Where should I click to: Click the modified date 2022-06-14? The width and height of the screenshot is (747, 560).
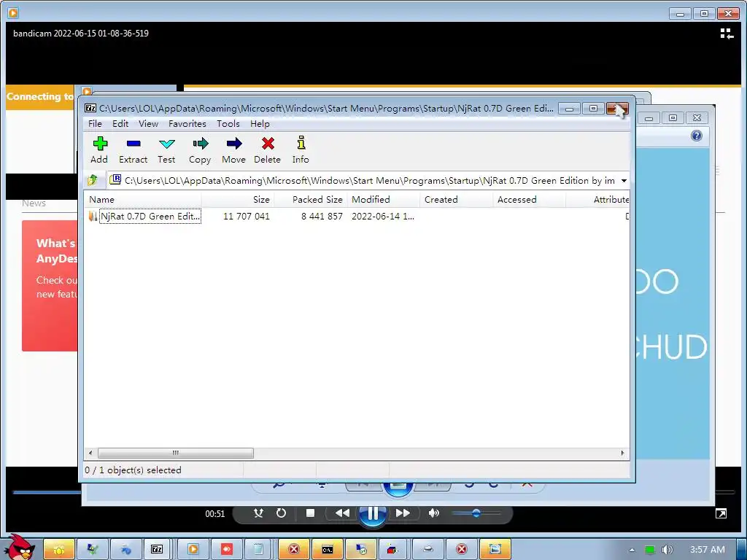[x=382, y=216]
